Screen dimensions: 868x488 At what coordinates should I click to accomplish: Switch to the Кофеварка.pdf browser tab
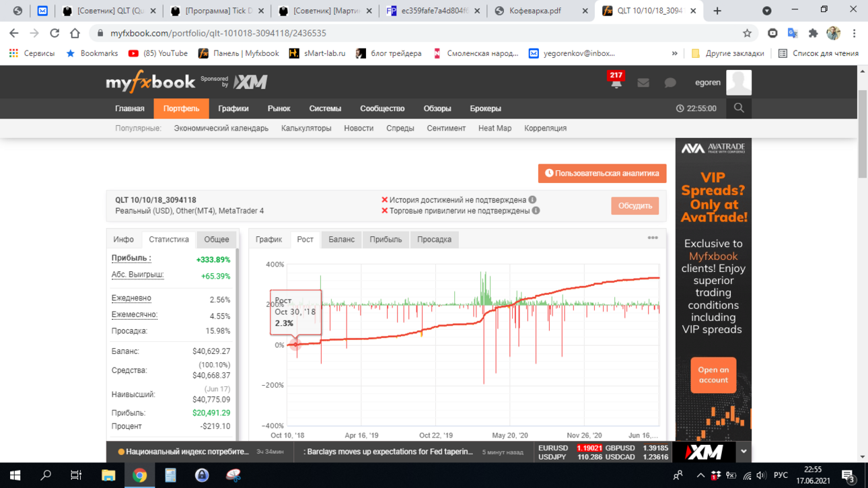coord(541,11)
